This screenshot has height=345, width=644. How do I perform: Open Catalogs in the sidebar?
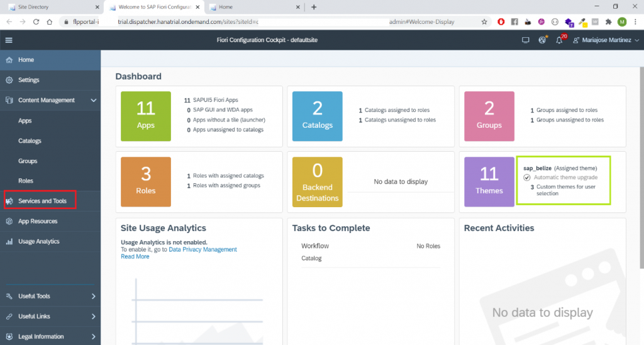point(30,140)
